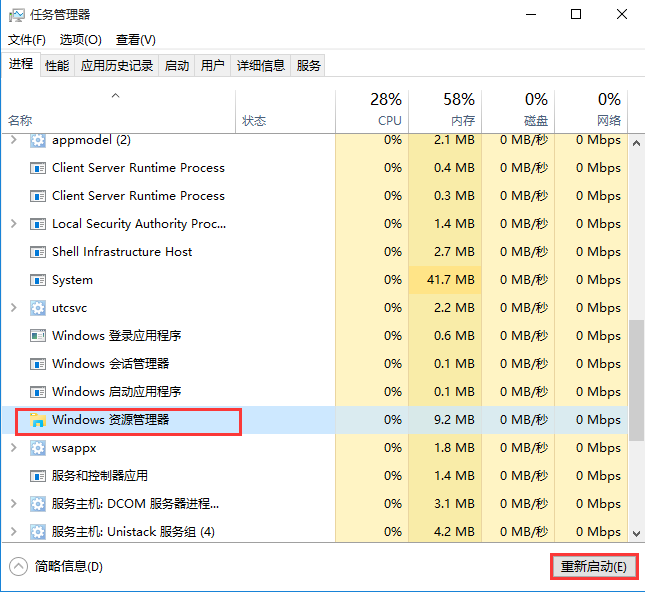
Task: Sort processes by CPU column header
Action: click(372, 112)
